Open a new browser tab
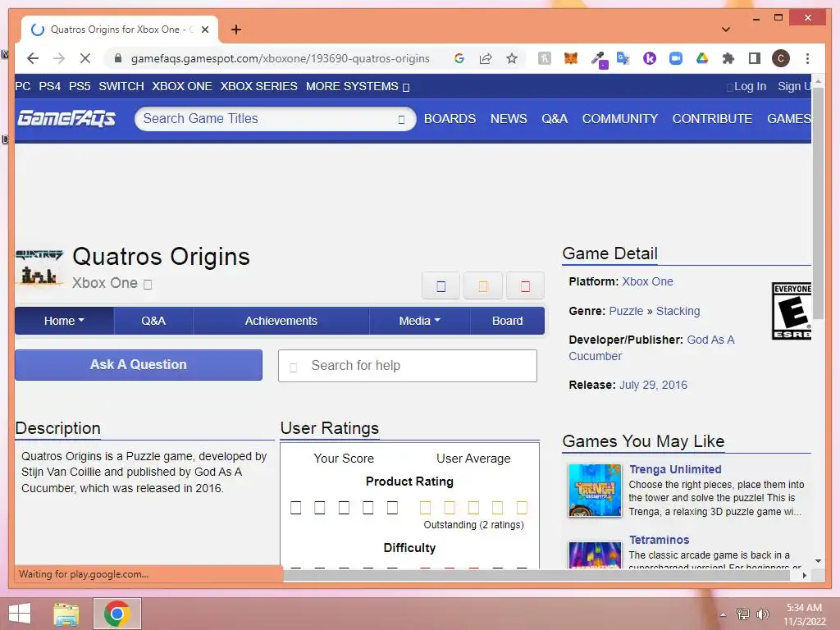 [x=236, y=30]
